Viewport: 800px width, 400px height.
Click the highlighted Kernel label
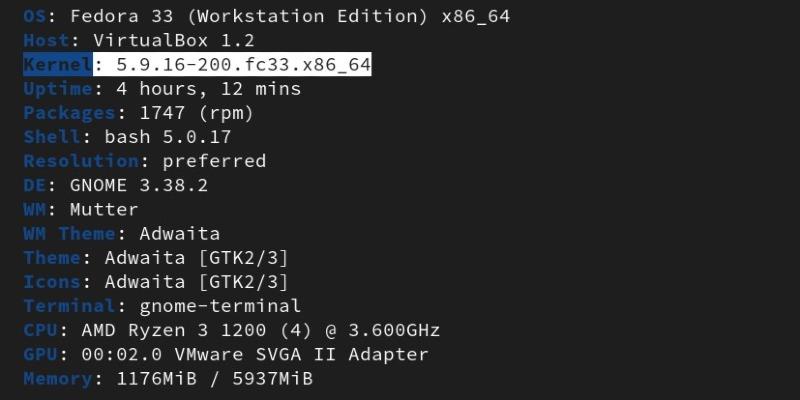[x=58, y=65]
